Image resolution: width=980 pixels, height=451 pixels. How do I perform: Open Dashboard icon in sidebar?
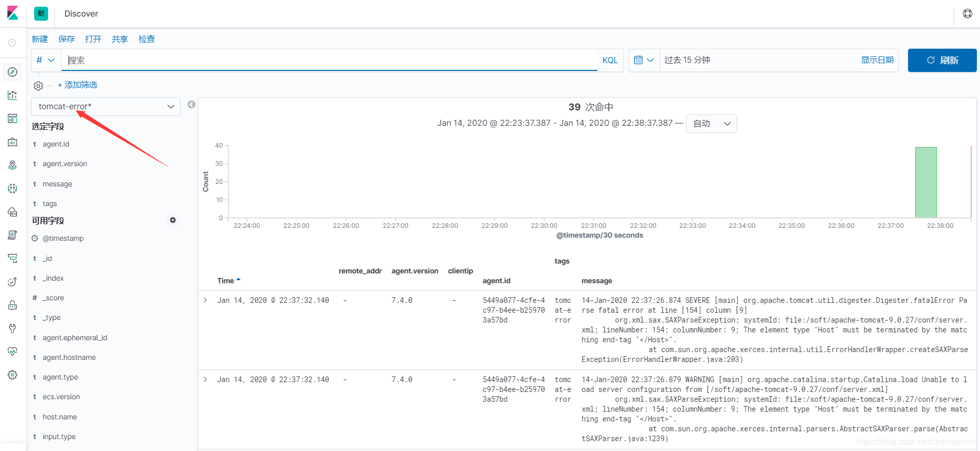click(12, 119)
